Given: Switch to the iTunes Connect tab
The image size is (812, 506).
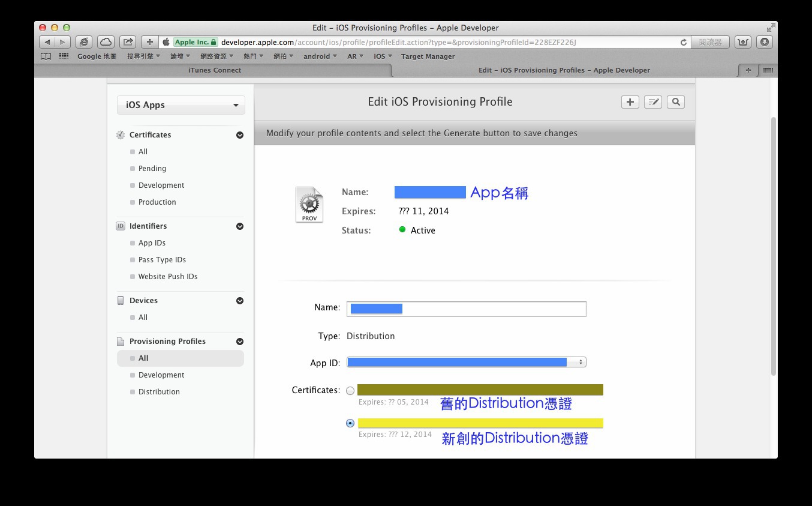Looking at the screenshot, I should click(214, 70).
